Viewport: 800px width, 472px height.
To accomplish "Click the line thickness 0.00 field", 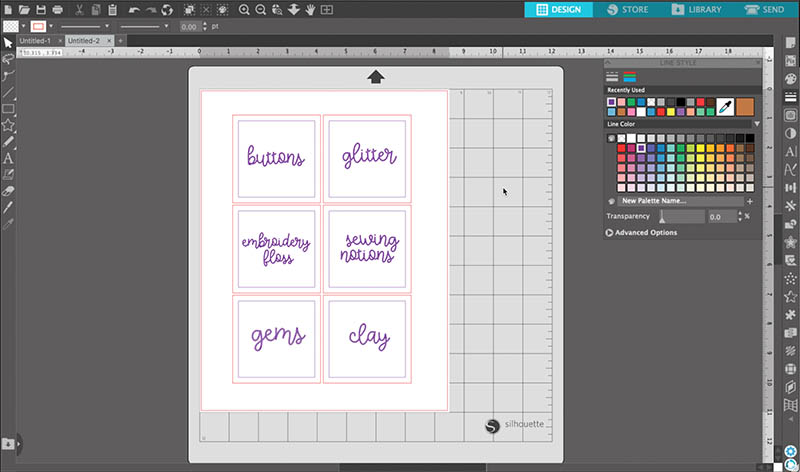I will click(x=190, y=27).
